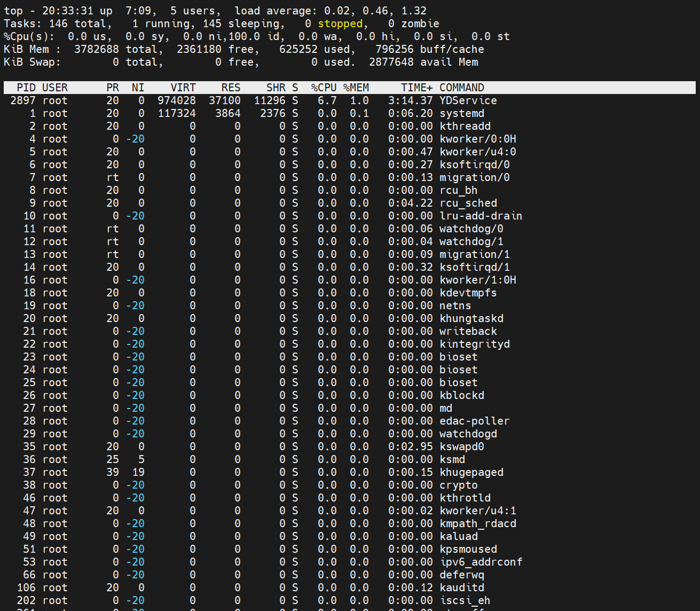Click the kthrotld command
This screenshot has width=700, height=611.
point(465,498)
